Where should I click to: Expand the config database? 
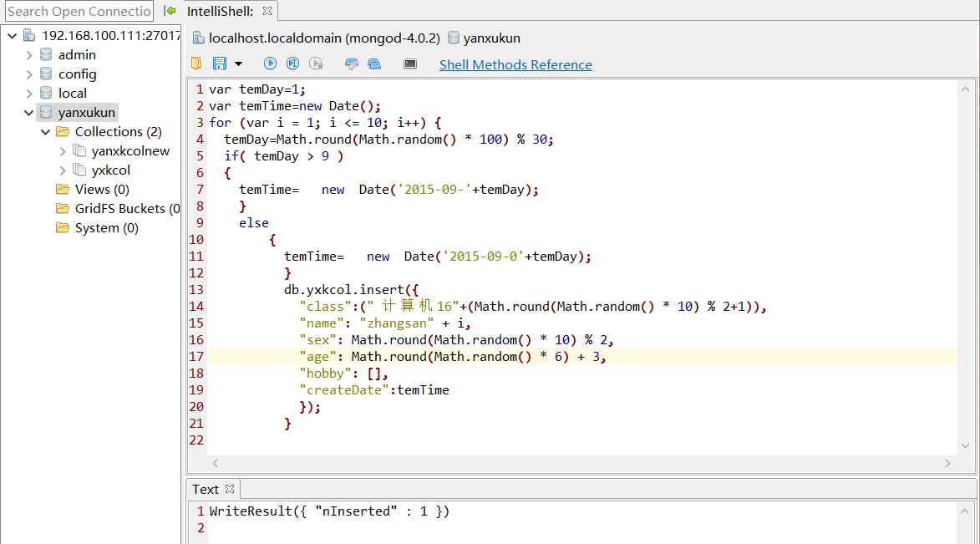coord(28,74)
